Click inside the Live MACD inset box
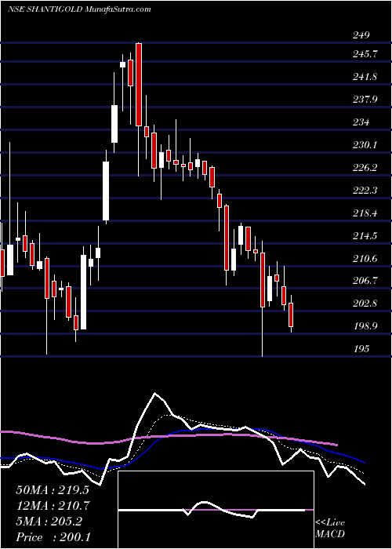This screenshot has width=392, height=549. (216, 510)
